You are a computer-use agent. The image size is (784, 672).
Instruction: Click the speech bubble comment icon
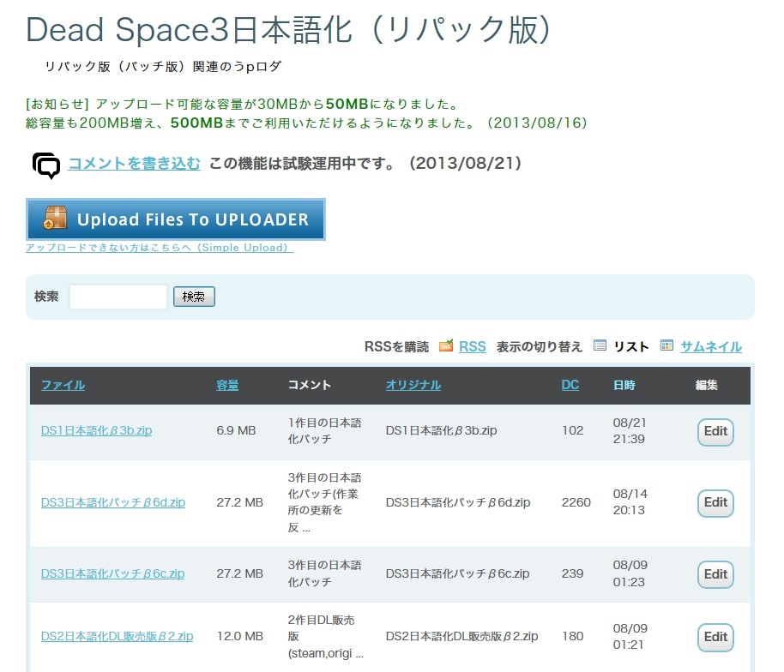[46, 165]
